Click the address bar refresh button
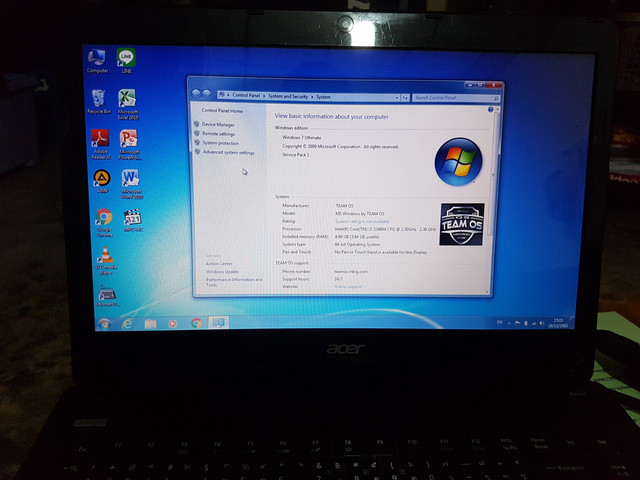Image resolution: width=640 pixels, height=480 pixels. point(405,98)
